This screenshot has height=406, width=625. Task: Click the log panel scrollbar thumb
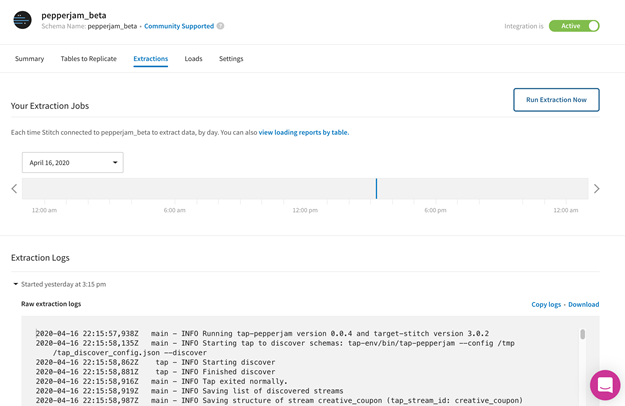[583, 334]
